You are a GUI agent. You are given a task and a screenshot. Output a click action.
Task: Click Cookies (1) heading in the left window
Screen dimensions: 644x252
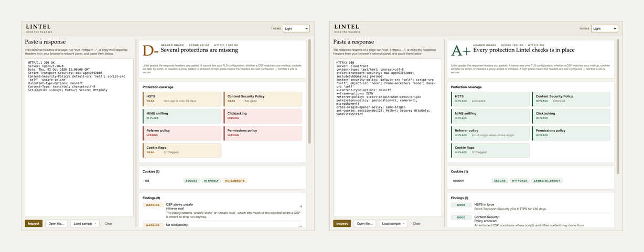coord(151,171)
